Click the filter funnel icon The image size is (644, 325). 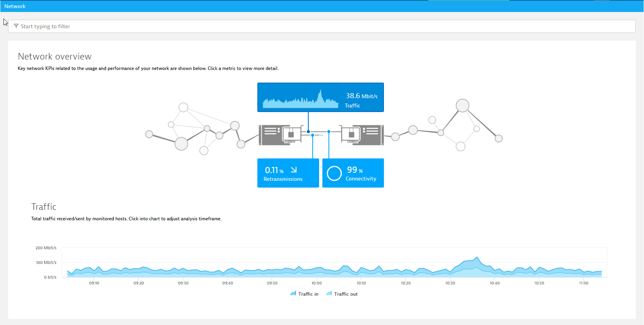pos(16,26)
